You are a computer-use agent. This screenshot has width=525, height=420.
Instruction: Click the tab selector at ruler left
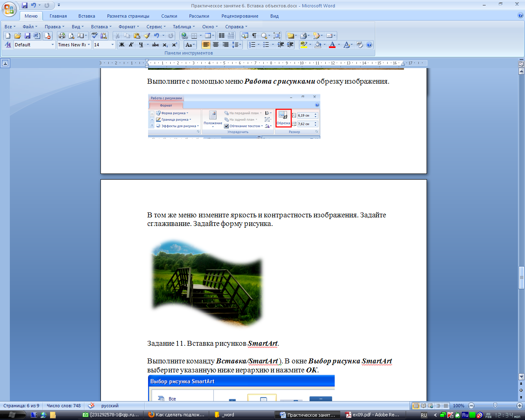[x=5, y=63]
